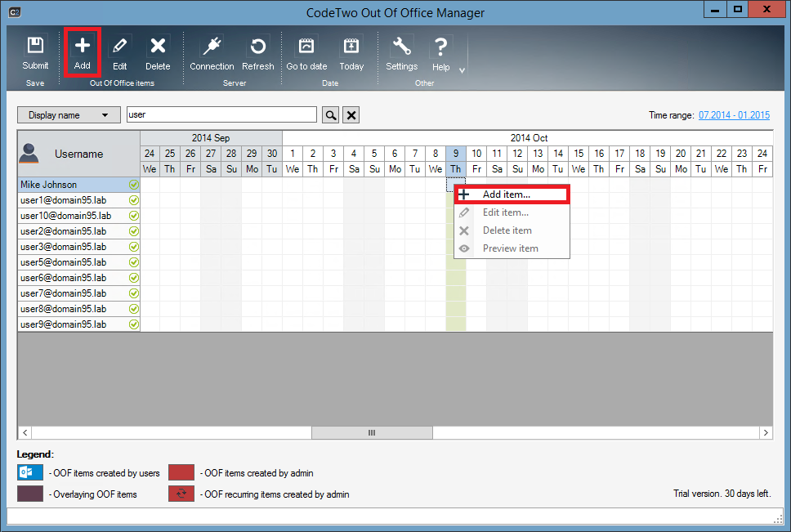Click the search text field containing user
791x532 pixels.
(221, 114)
